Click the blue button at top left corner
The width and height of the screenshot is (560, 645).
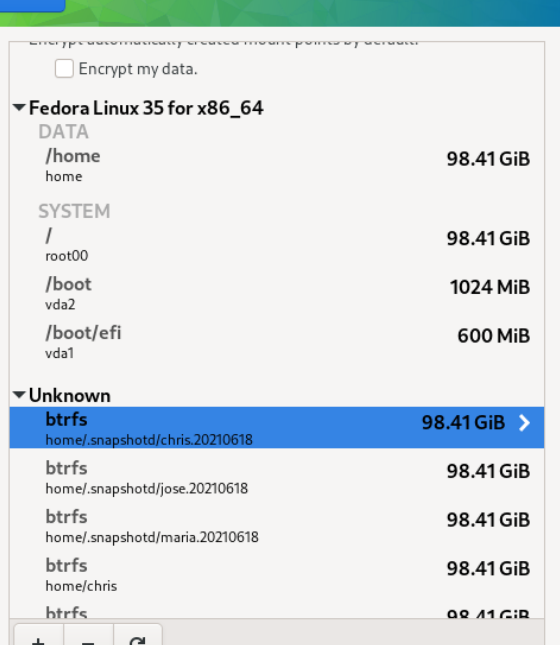(x=32, y=5)
